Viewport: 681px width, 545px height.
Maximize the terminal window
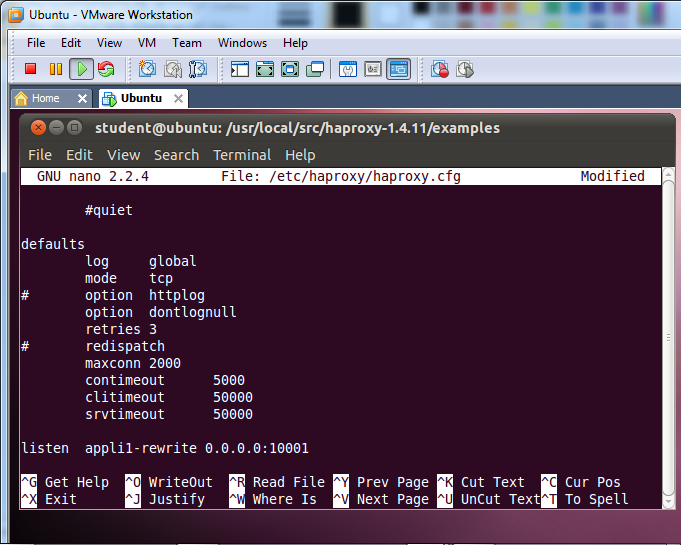click(x=75, y=128)
